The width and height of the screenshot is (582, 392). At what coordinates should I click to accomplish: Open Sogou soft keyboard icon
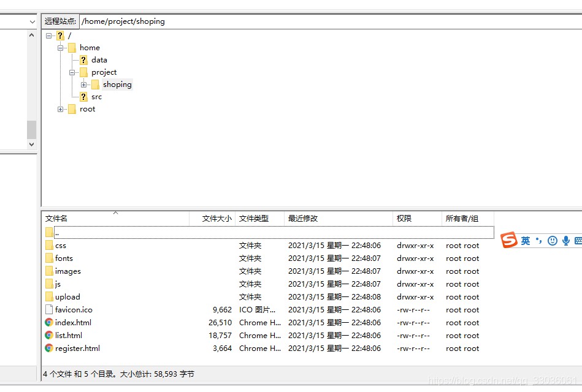pos(578,241)
